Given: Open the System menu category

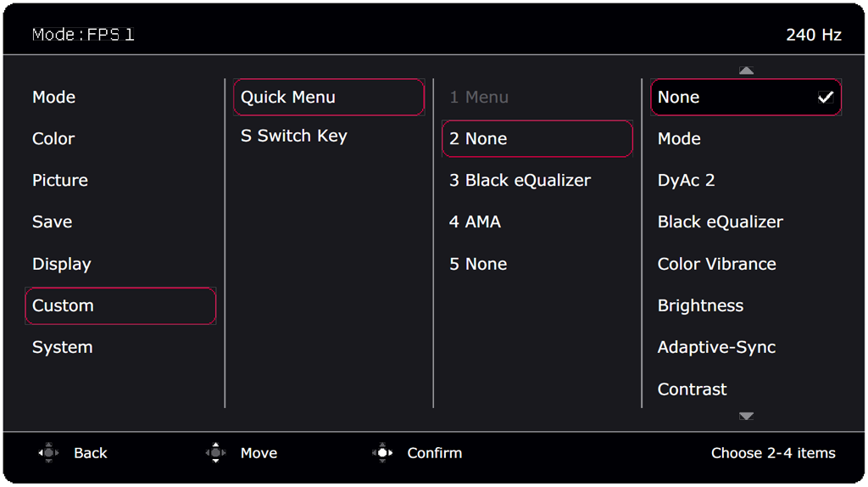Looking at the screenshot, I should [x=63, y=347].
